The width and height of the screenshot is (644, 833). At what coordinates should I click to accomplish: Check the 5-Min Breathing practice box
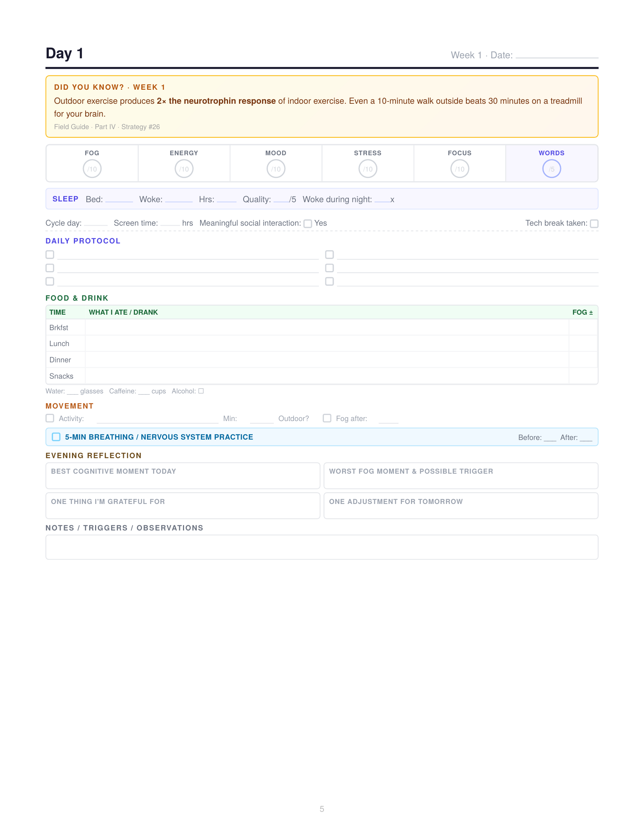[56, 437]
